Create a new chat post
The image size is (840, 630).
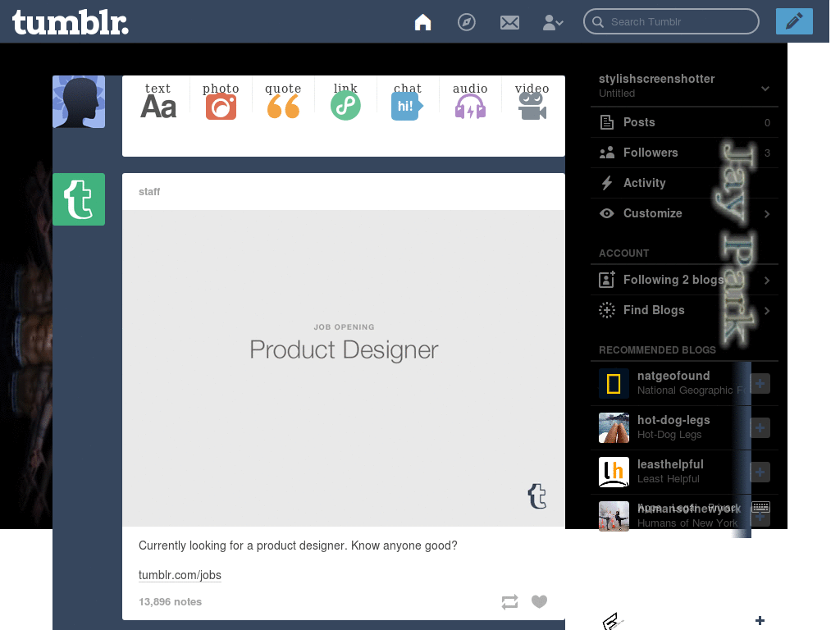coord(408,100)
